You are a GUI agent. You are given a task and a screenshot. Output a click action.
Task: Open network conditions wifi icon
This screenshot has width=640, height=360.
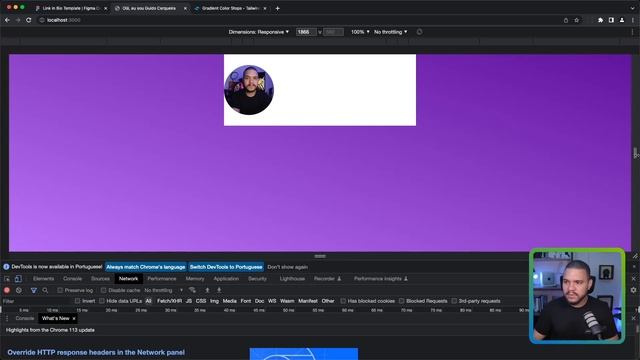pos(192,290)
